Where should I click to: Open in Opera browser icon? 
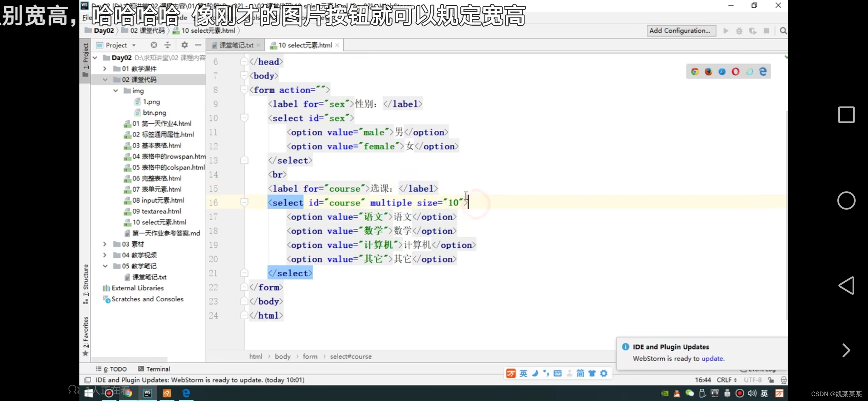click(736, 72)
